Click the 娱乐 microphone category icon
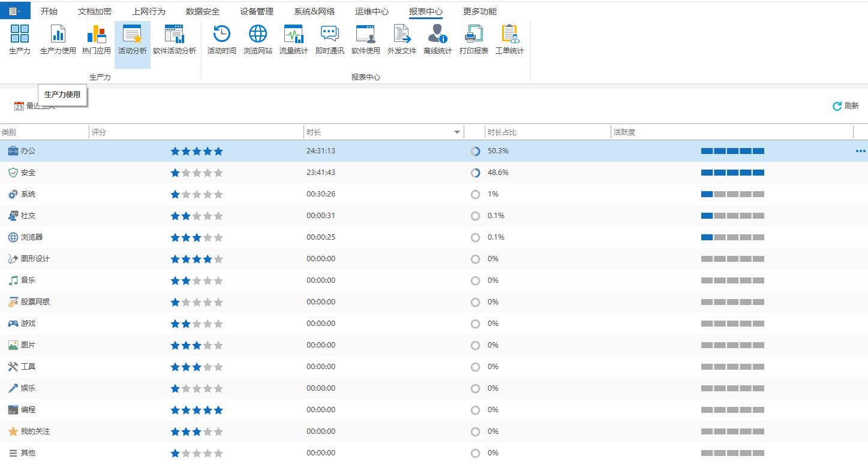 [13, 388]
